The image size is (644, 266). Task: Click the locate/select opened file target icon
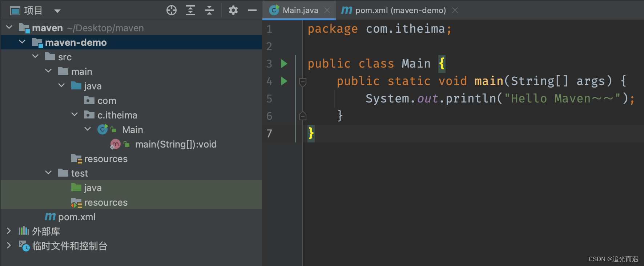[x=172, y=10]
